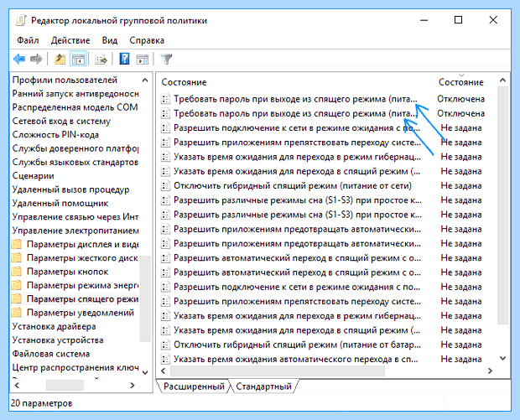The image size is (520, 420).
Task: Select Удаленный вызов процедур node
Action: point(70,189)
